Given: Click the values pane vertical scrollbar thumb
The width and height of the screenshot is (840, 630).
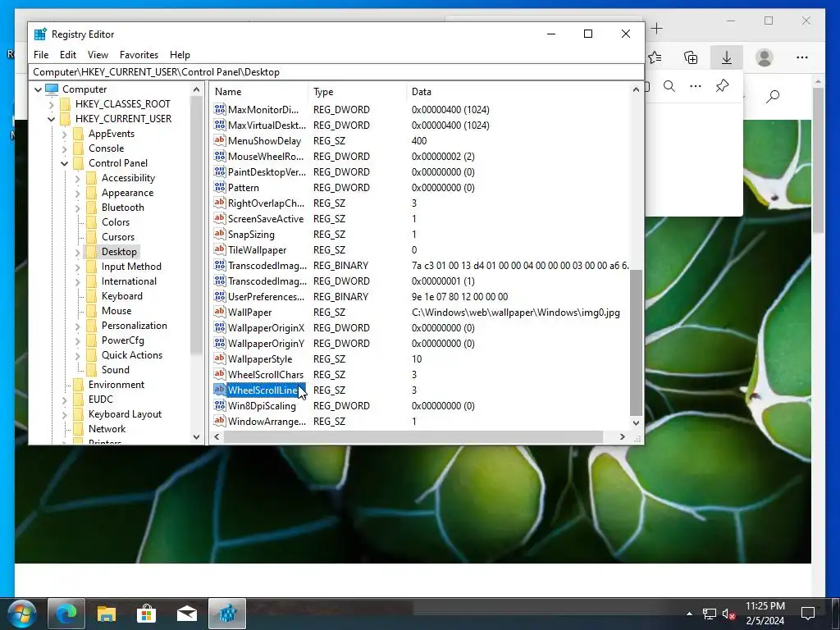Looking at the screenshot, I should [x=636, y=342].
